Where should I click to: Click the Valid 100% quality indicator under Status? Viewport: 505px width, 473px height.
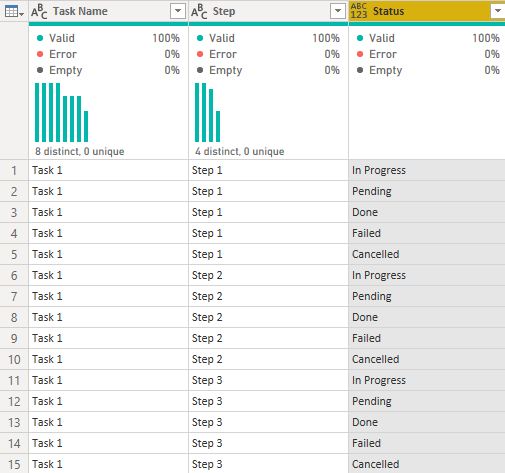click(x=428, y=38)
